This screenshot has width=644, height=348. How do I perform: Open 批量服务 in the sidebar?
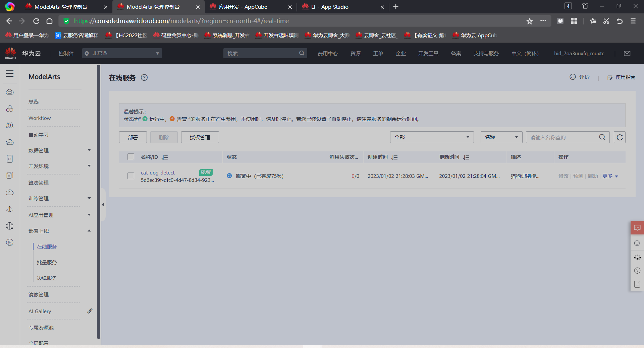(x=47, y=262)
